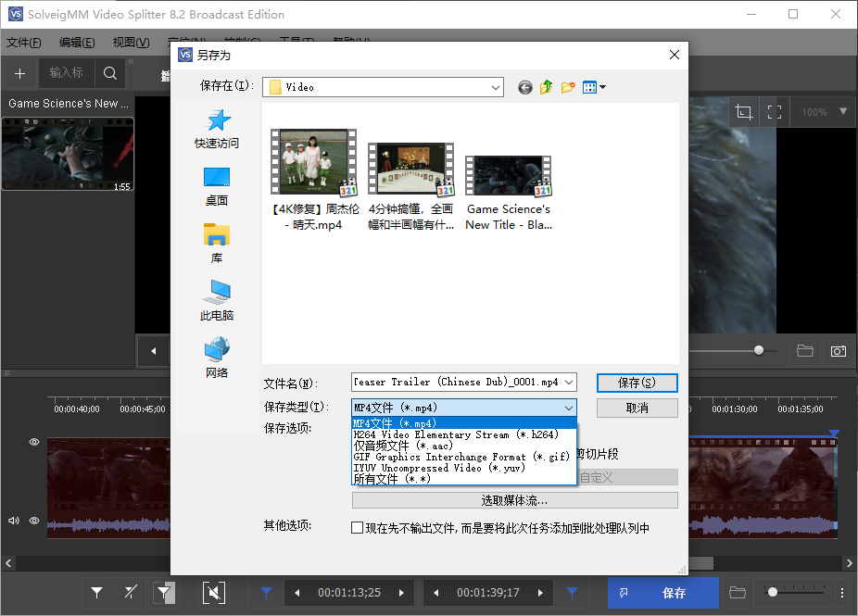Screen dimensions: 858x616
Task: Click the crop tool icon above preview
Action: pyautogui.click(x=743, y=112)
